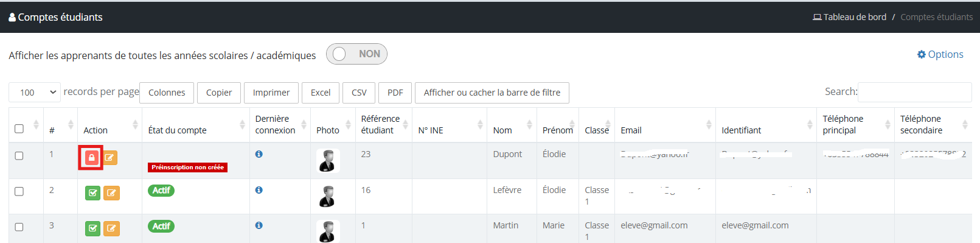Image resolution: width=980 pixels, height=243 pixels.
Task: Tick the select-all checkbox in table header
Action: (x=19, y=129)
